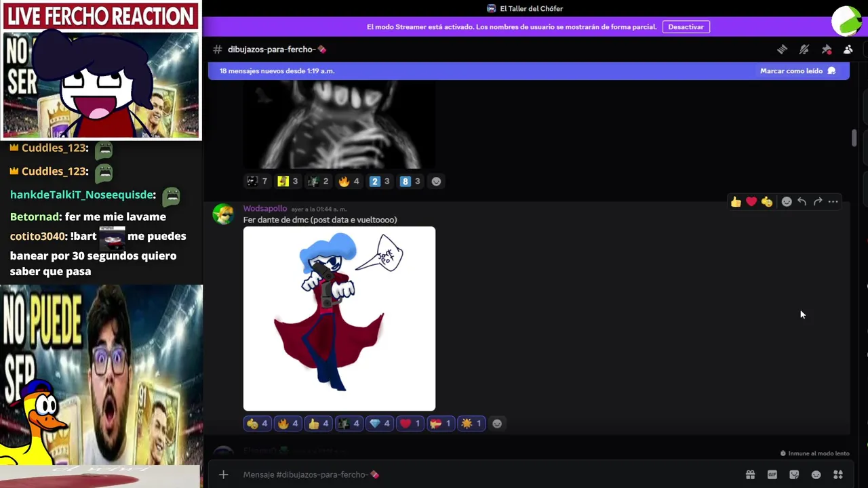Click Desactivar to turn off Streamer mode
Image resolution: width=868 pixels, height=488 pixels.
[x=686, y=27]
